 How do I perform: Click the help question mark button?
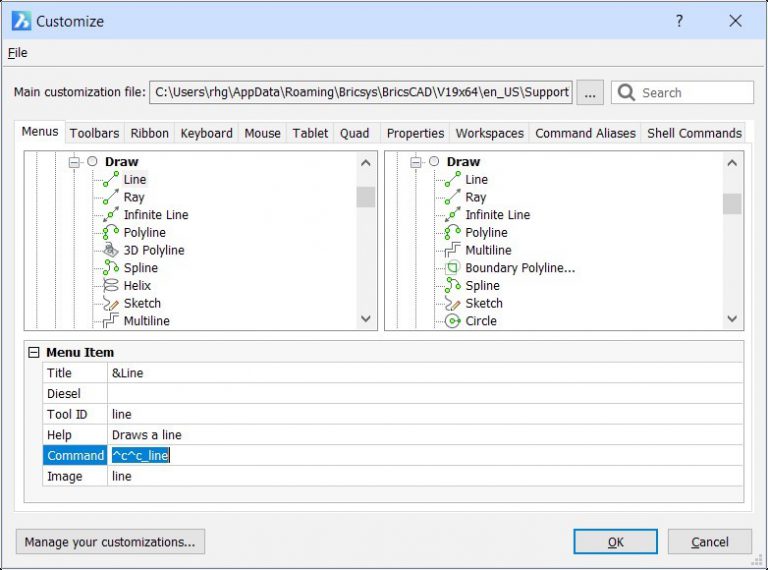(x=679, y=21)
